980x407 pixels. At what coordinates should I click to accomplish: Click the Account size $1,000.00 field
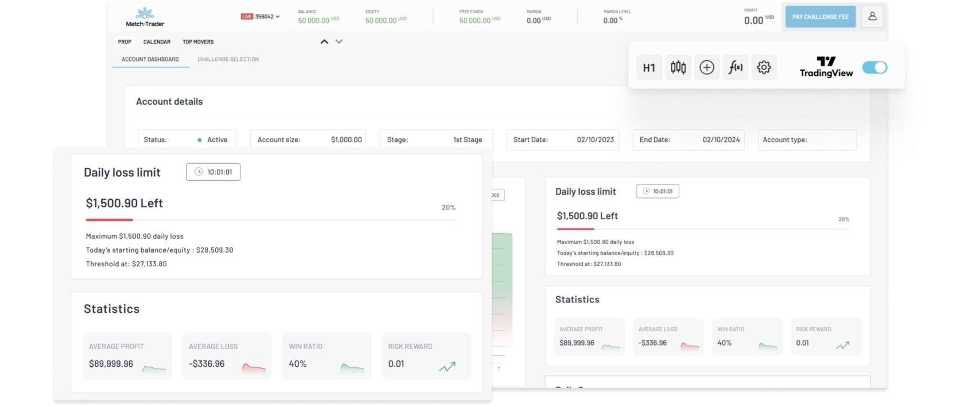click(x=309, y=139)
